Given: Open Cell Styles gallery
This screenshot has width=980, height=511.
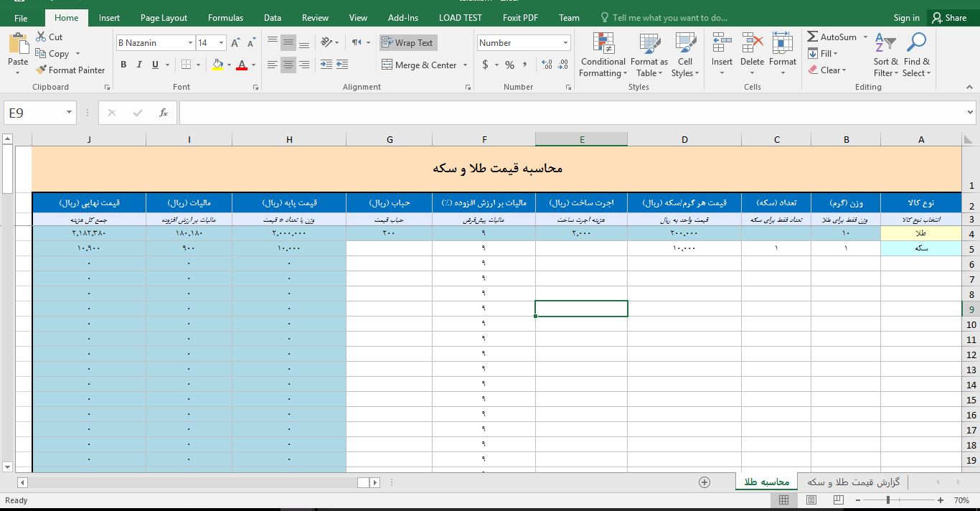Looking at the screenshot, I should tap(685, 55).
